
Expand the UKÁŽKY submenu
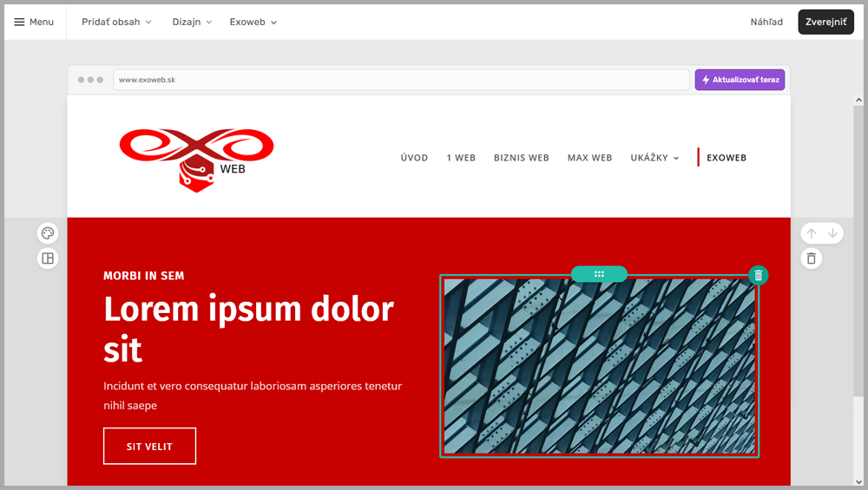tap(654, 158)
